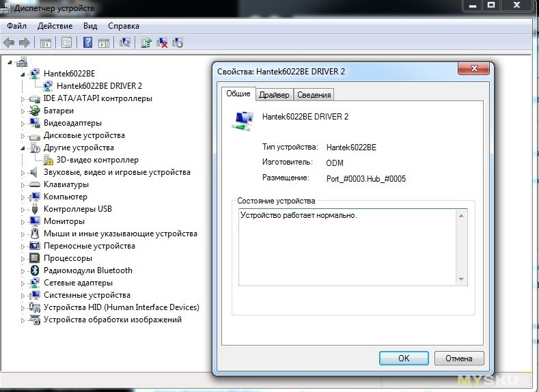
Task: Expand IDE ATA/ATAPI контроллеры node
Action: [x=23, y=99]
